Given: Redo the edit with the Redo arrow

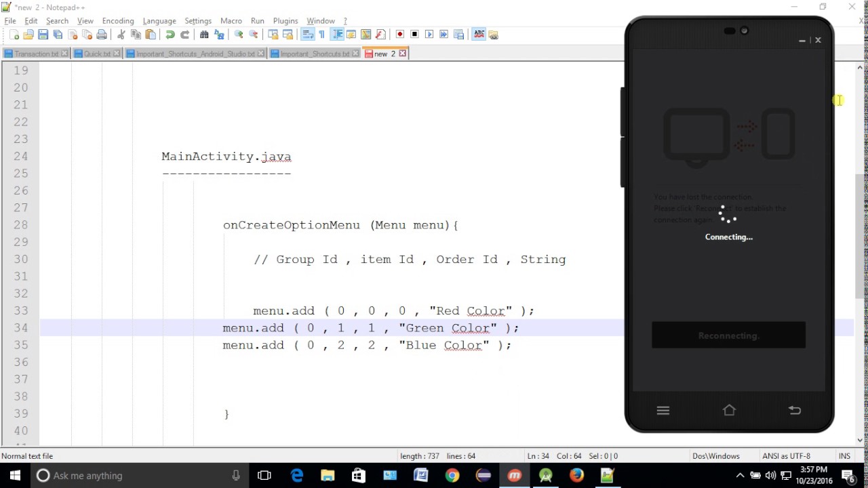Looking at the screenshot, I should [x=184, y=35].
